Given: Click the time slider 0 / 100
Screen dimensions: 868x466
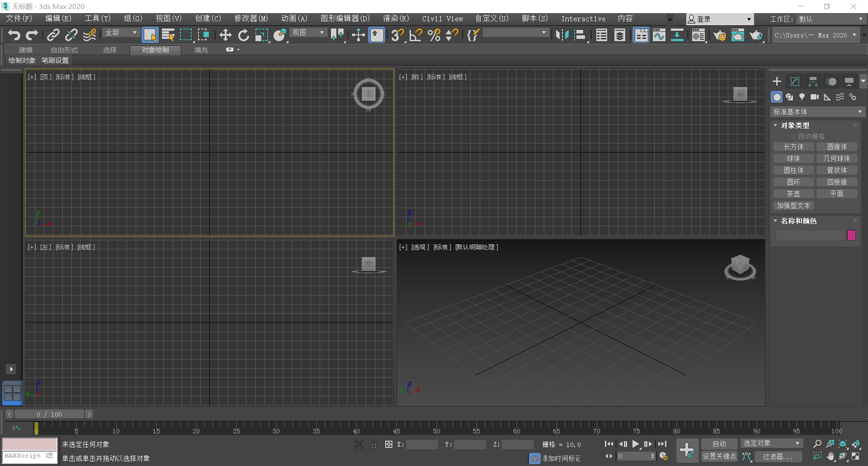Looking at the screenshot, I should coord(49,414).
